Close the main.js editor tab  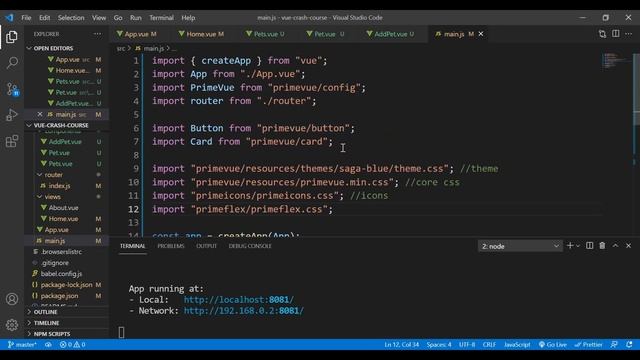(x=481, y=34)
